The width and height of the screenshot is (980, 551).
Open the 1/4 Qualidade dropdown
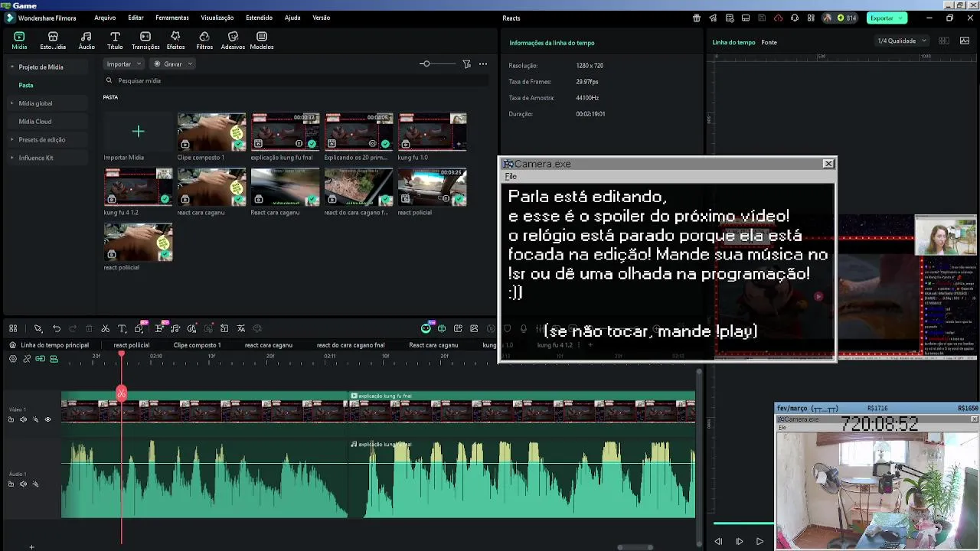[x=901, y=41]
